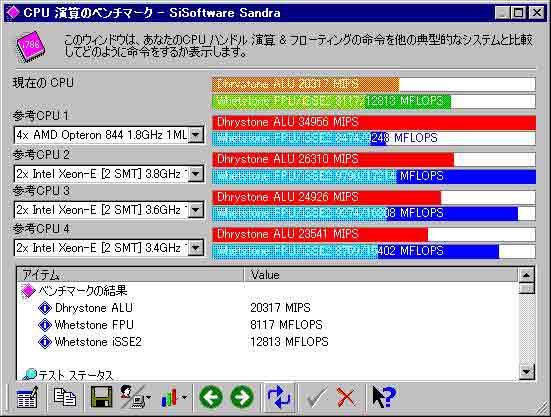The image size is (551, 417).
Task: Click the info icon beside Whetstone iSSE2
Action: pyautogui.click(x=45, y=341)
